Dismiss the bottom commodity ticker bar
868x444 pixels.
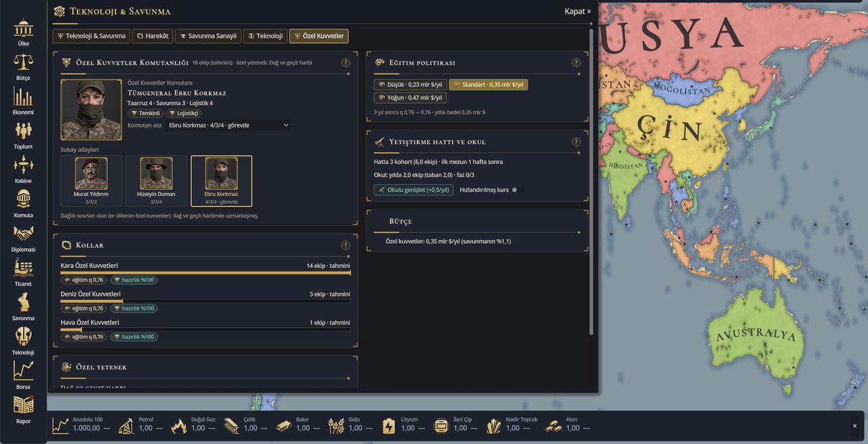(854, 426)
